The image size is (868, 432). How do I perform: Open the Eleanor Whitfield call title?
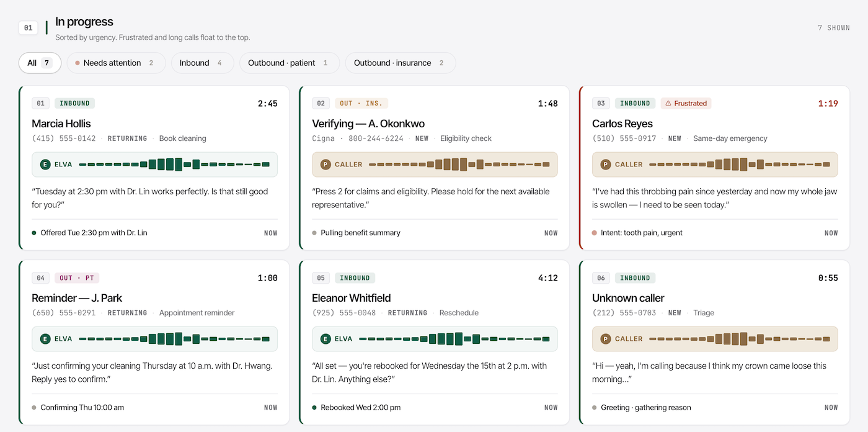(x=352, y=298)
